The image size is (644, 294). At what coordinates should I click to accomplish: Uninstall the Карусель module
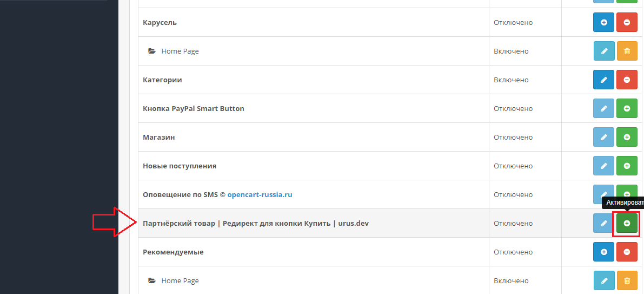tap(627, 23)
